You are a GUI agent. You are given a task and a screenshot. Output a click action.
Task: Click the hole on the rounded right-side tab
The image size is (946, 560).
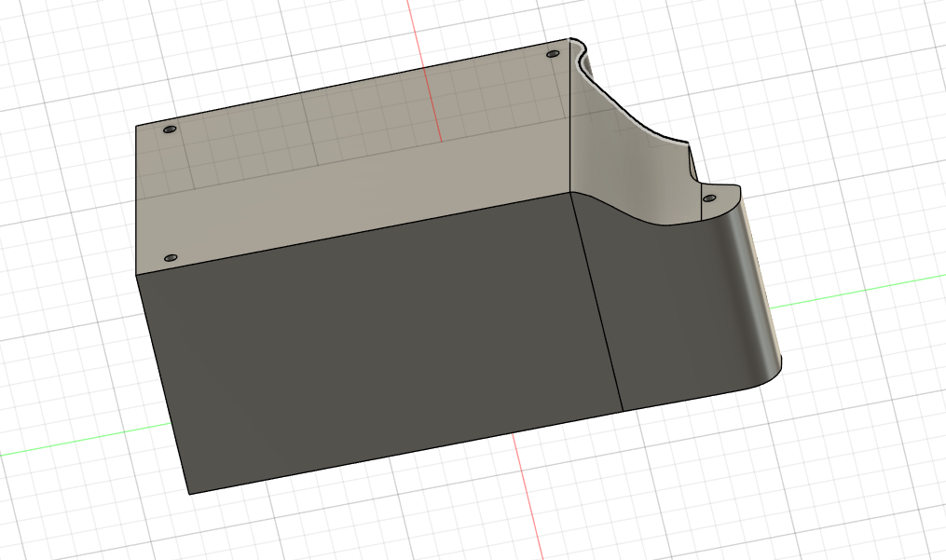[x=709, y=198]
